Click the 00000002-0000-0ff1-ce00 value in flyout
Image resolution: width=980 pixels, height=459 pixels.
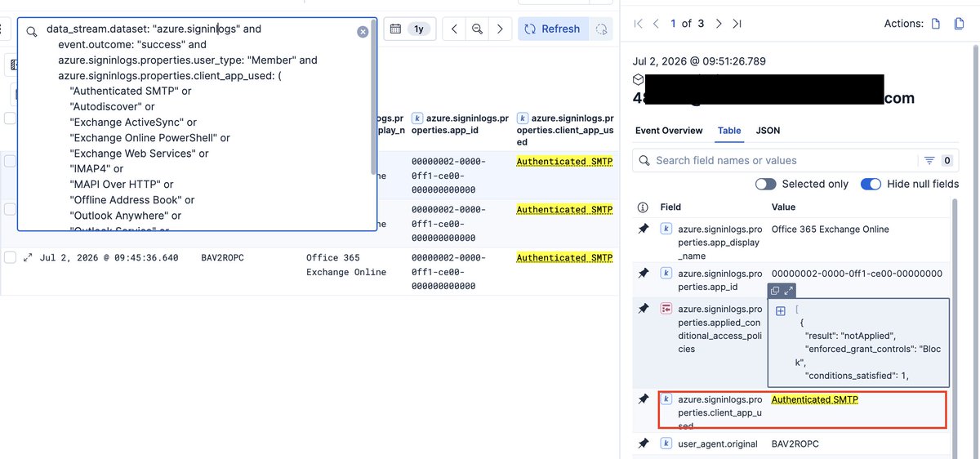point(857,274)
